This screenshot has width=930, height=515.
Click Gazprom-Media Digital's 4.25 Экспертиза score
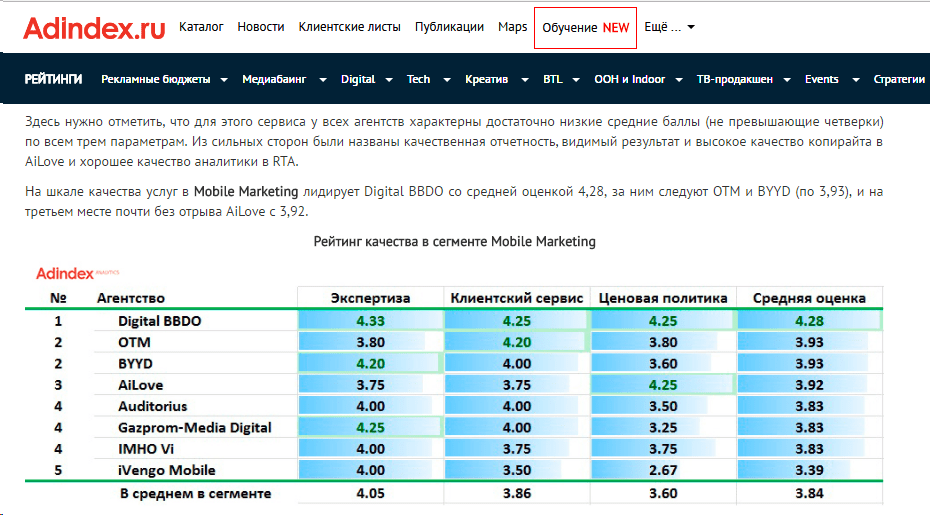[x=371, y=428]
